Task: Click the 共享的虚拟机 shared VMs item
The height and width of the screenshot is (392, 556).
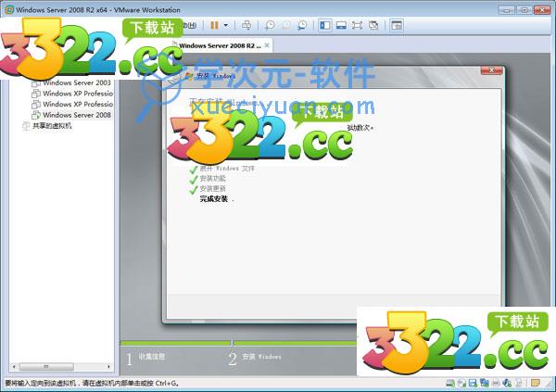Action: (x=52, y=126)
